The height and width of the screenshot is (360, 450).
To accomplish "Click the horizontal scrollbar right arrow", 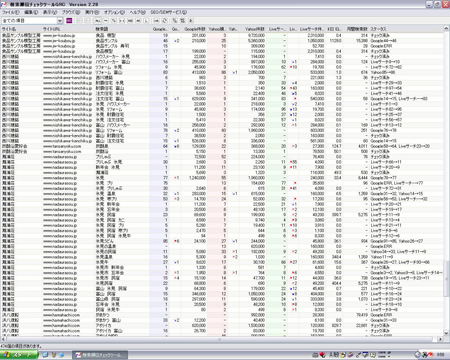I will 440,339.
